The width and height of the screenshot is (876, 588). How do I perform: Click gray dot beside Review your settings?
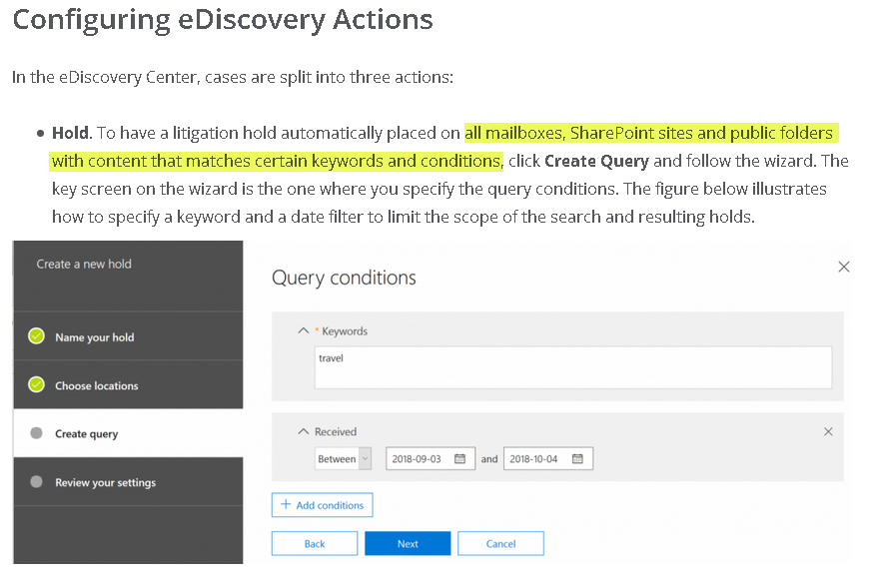(x=36, y=481)
